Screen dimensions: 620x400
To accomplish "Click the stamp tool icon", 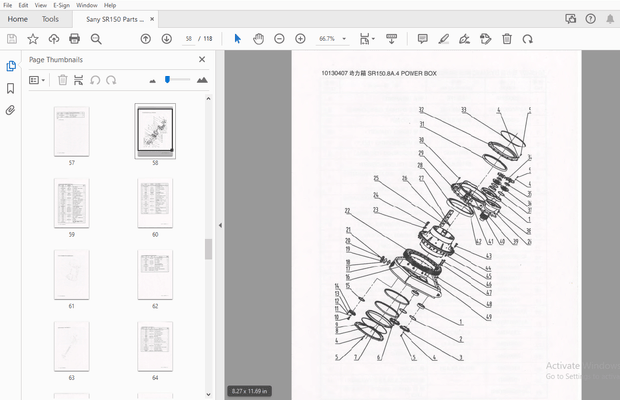I will point(485,39).
